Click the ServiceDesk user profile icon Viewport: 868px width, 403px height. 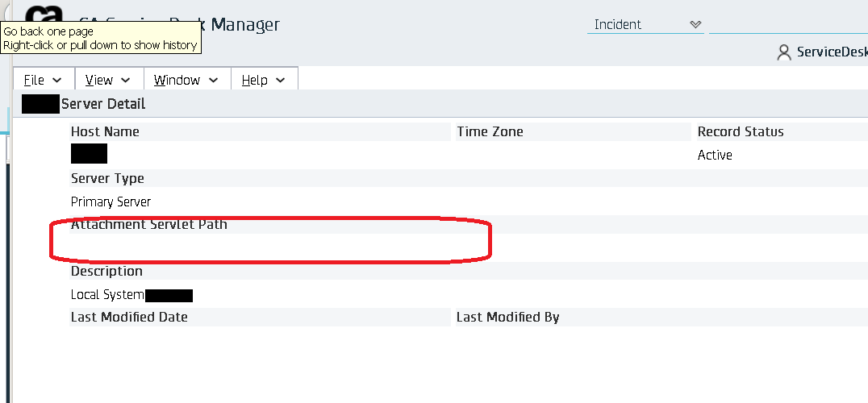click(783, 52)
